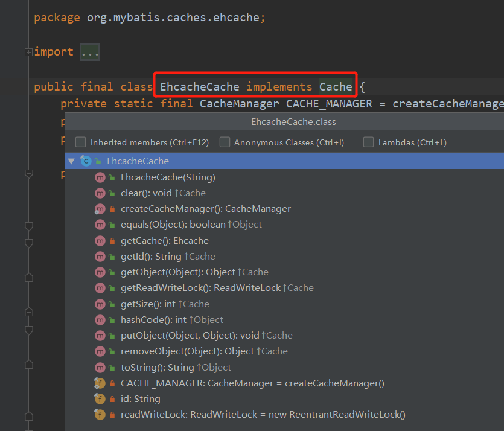This screenshot has height=431, width=504.
Task: Click the method icon beside putObject(Object, Object)
Action: [x=100, y=336]
